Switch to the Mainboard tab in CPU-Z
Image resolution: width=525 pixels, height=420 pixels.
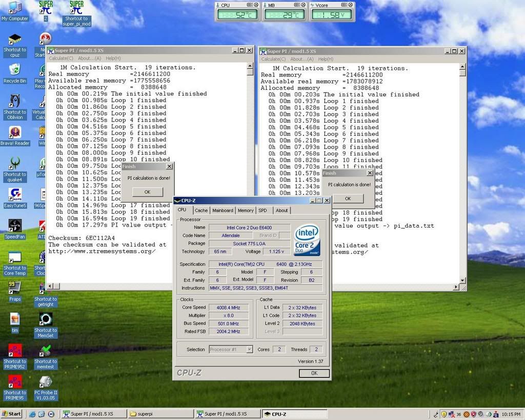point(223,210)
